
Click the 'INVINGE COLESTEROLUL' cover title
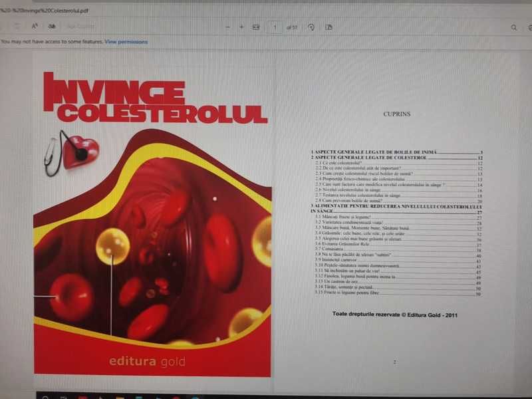tap(155, 98)
